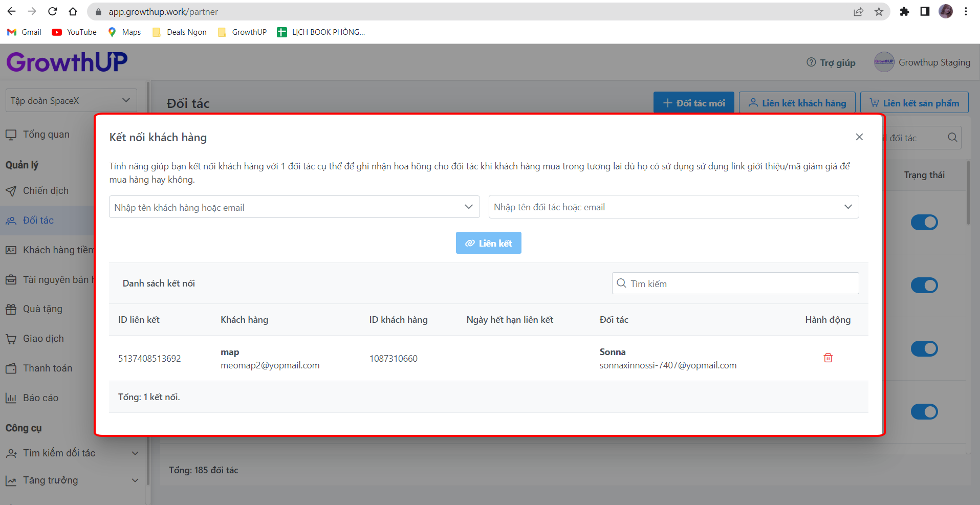Click the partner search magnifier icon

click(x=952, y=138)
